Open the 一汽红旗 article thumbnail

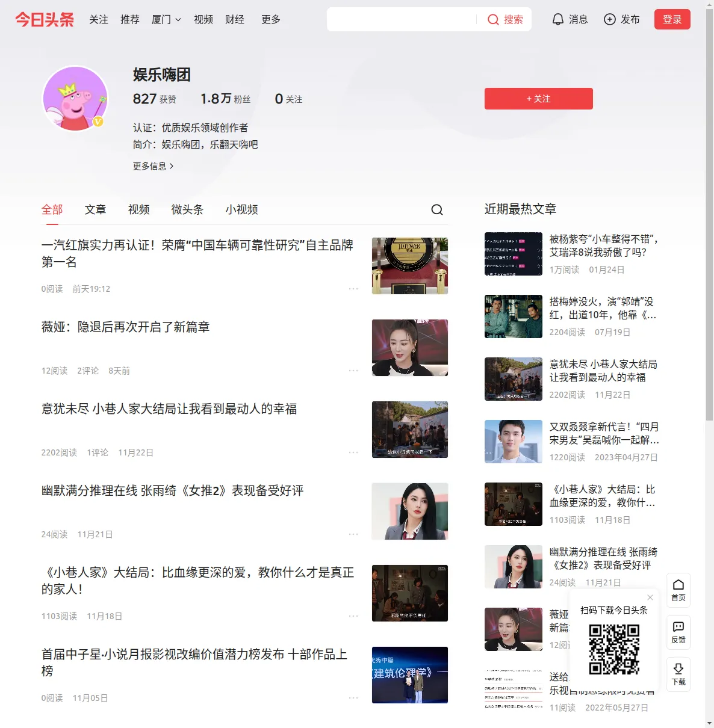pos(410,266)
